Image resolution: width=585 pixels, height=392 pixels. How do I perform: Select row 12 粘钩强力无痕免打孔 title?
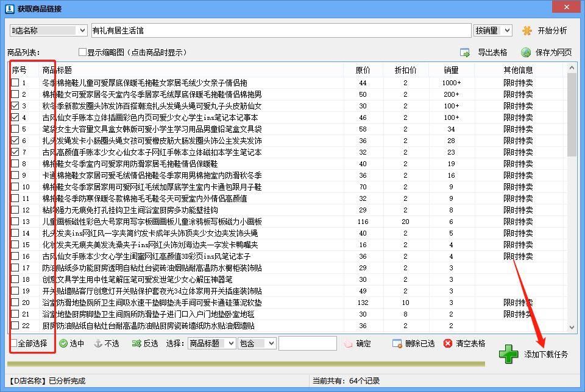click(x=130, y=210)
